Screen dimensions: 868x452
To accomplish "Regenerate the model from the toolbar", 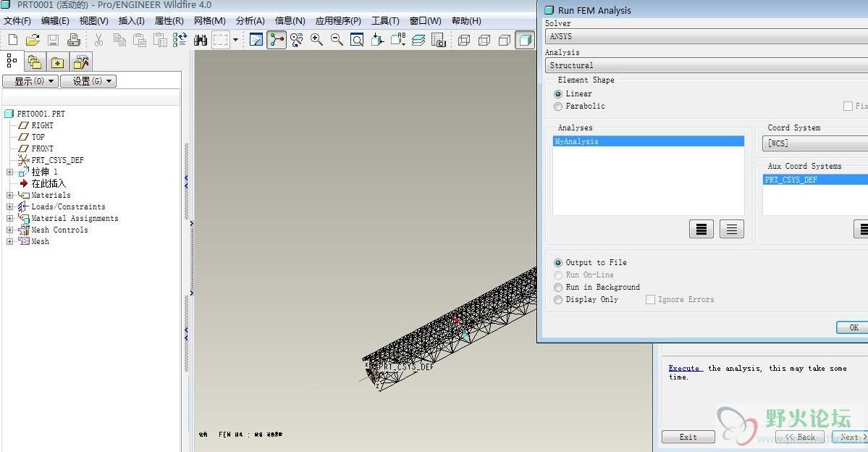I will (x=180, y=40).
